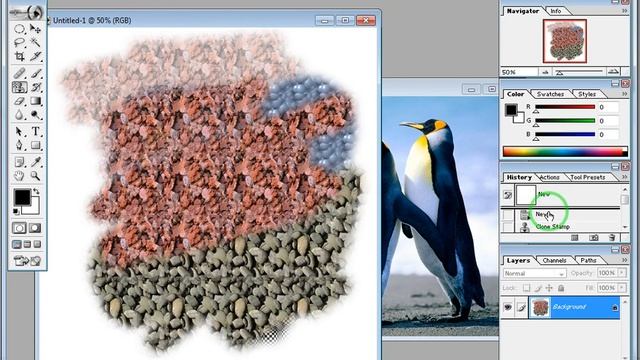640x360 pixels.
Task: Click History panel scroll up arrow
Action: (625, 189)
